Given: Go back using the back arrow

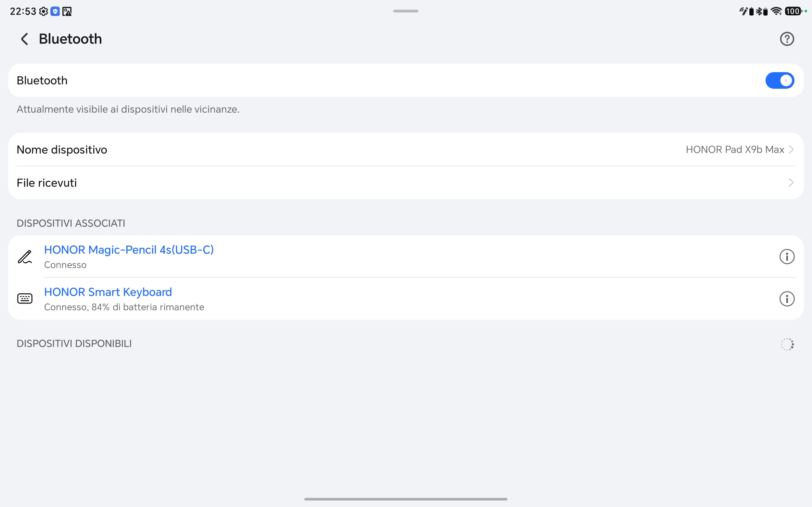Looking at the screenshot, I should pos(24,39).
